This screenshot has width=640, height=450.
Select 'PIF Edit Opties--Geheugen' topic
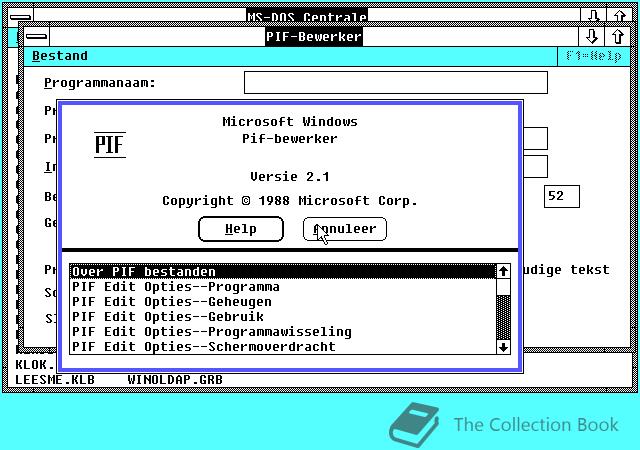283,302
